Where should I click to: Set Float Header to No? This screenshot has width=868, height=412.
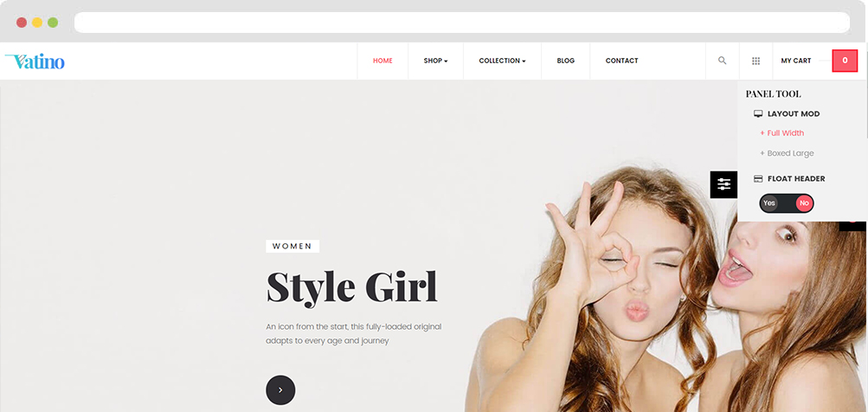pos(804,203)
